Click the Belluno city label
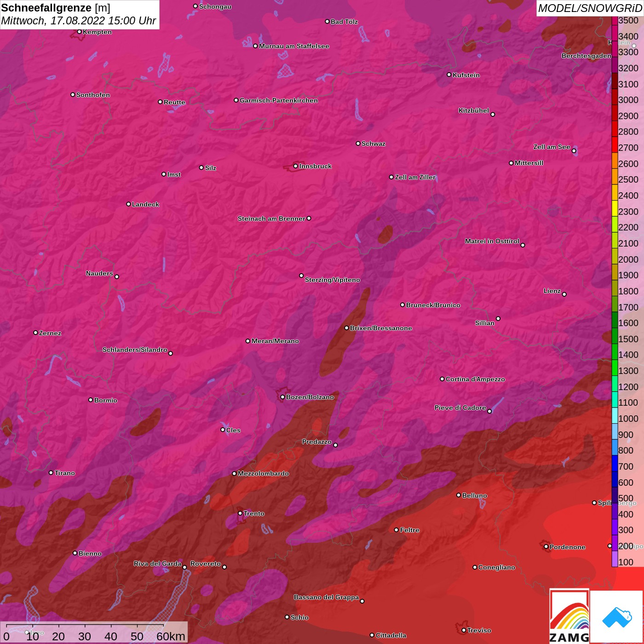Image resolution: width=644 pixels, height=644 pixels. [x=475, y=495]
